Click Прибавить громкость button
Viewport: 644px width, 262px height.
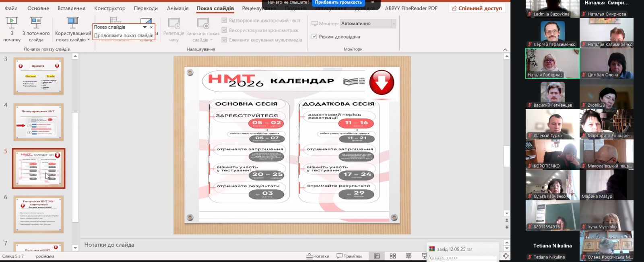click(338, 2)
